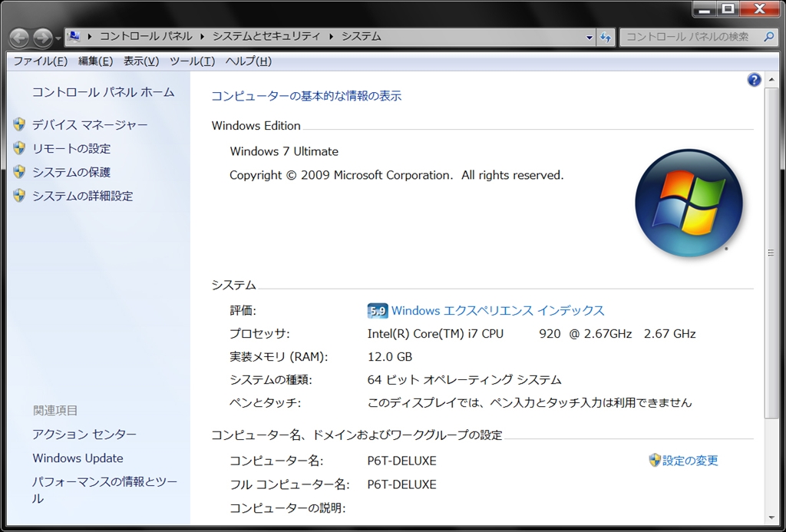
Task: Click the 64 ビット オペレーティング システム text
Action: click(464, 379)
